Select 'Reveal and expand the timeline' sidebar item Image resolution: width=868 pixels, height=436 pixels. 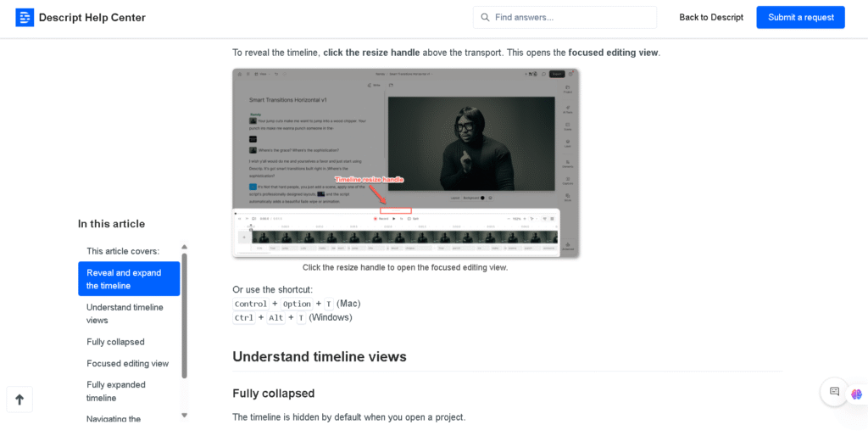pyautogui.click(x=129, y=279)
